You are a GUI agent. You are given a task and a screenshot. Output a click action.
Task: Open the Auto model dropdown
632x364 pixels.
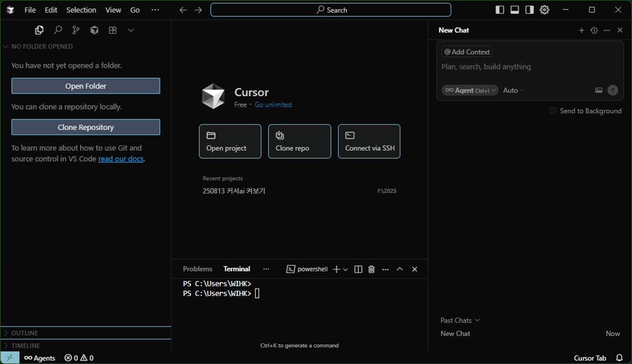click(x=513, y=90)
